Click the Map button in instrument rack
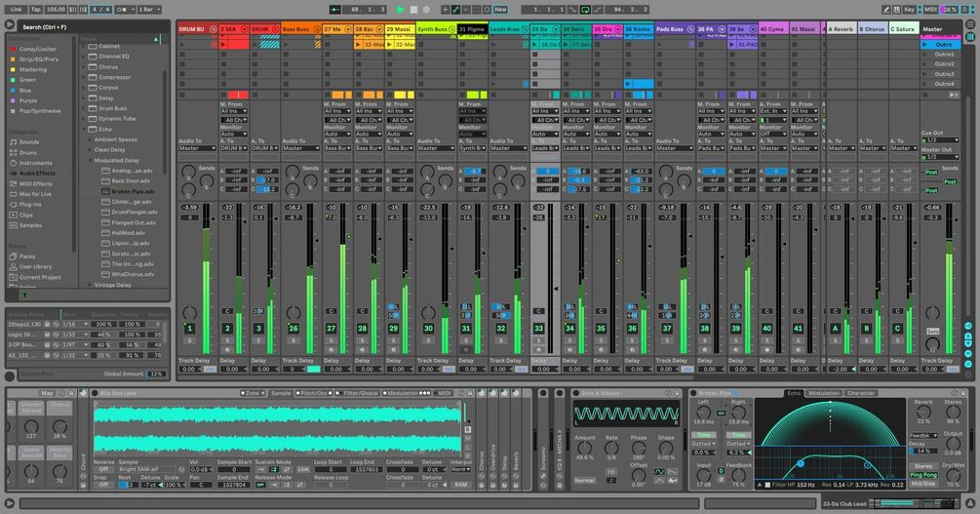The image size is (980, 514). coord(47,393)
